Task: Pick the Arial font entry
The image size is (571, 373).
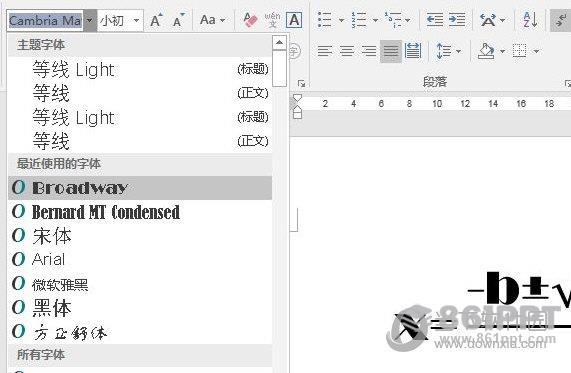Action: pos(140,259)
